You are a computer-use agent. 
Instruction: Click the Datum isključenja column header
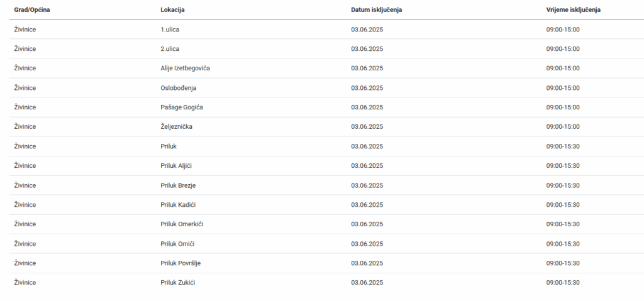point(376,10)
